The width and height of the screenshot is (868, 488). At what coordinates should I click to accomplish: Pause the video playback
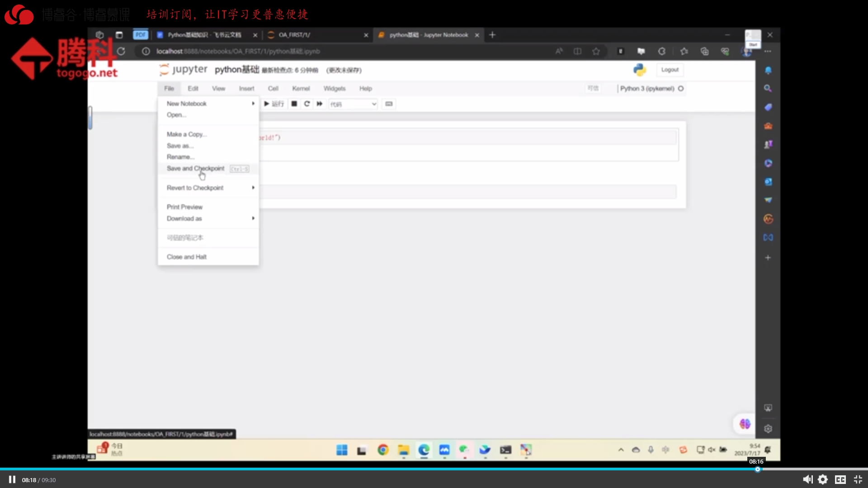pos(12,479)
